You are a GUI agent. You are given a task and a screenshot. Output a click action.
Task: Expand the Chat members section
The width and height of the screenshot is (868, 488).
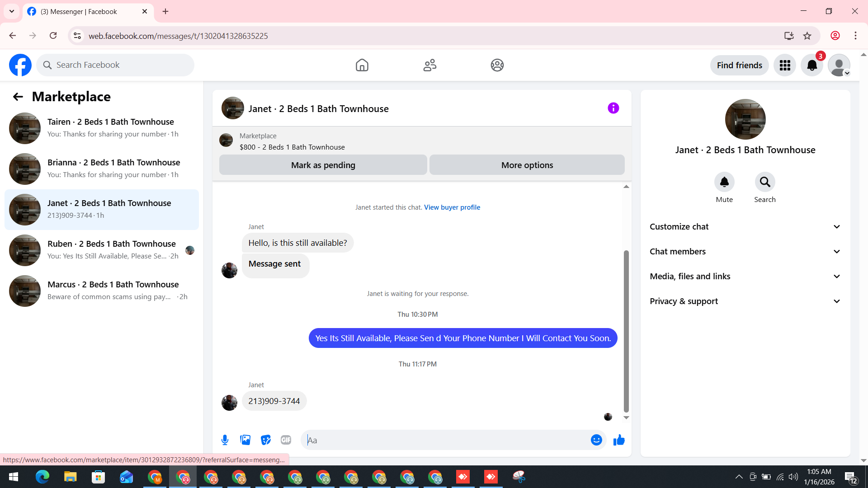tap(745, 252)
